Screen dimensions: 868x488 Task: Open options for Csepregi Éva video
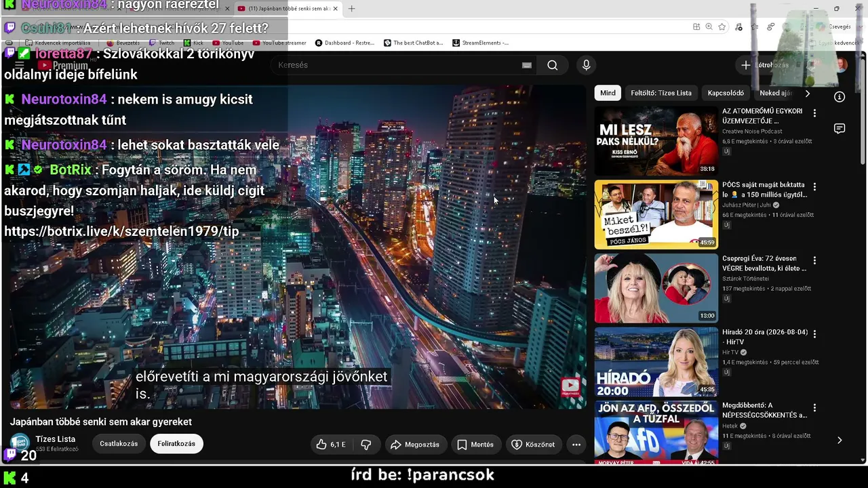click(x=814, y=260)
